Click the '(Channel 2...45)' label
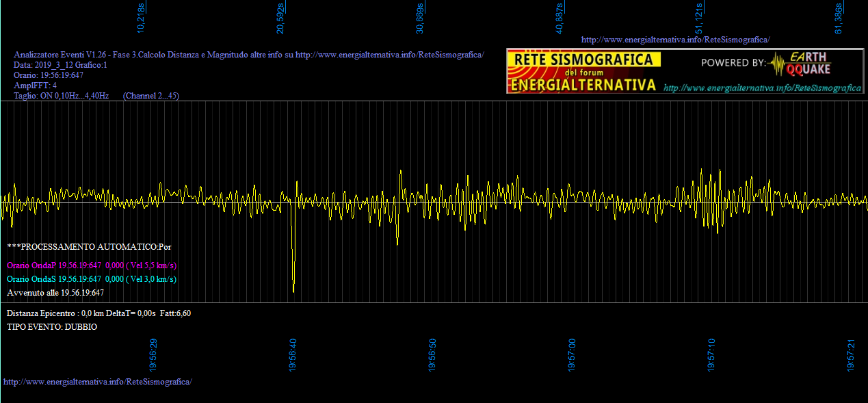The height and width of the screenshot is (403, 868). (151, 96)
